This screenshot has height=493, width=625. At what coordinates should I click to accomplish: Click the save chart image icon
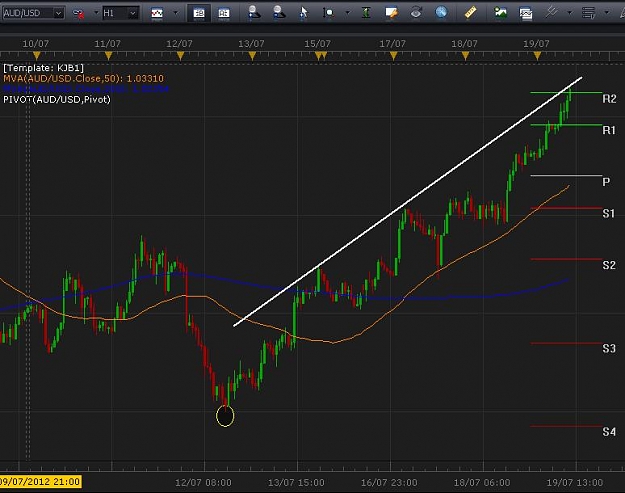pos(500,12)
